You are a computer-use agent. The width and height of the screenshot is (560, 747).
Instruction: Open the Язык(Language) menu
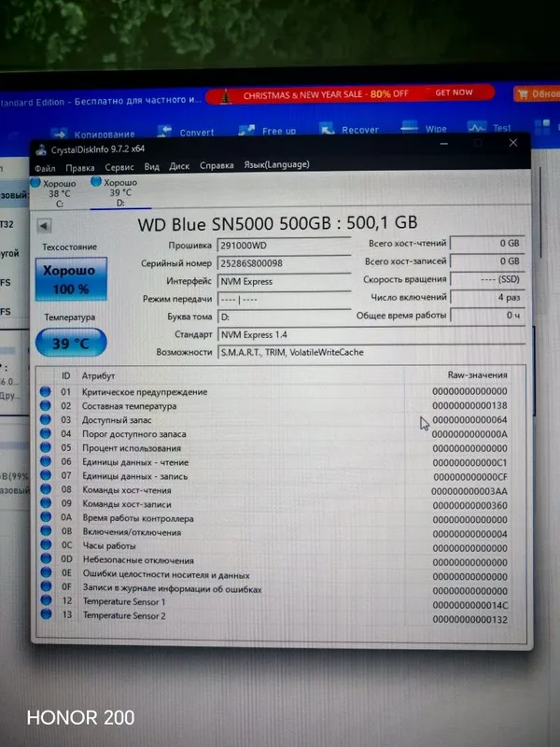276,164
